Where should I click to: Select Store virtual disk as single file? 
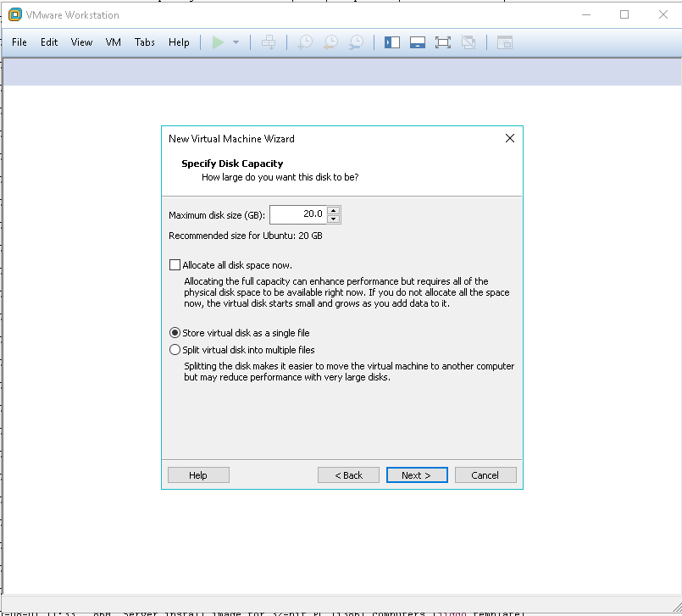tap(175, 333)
